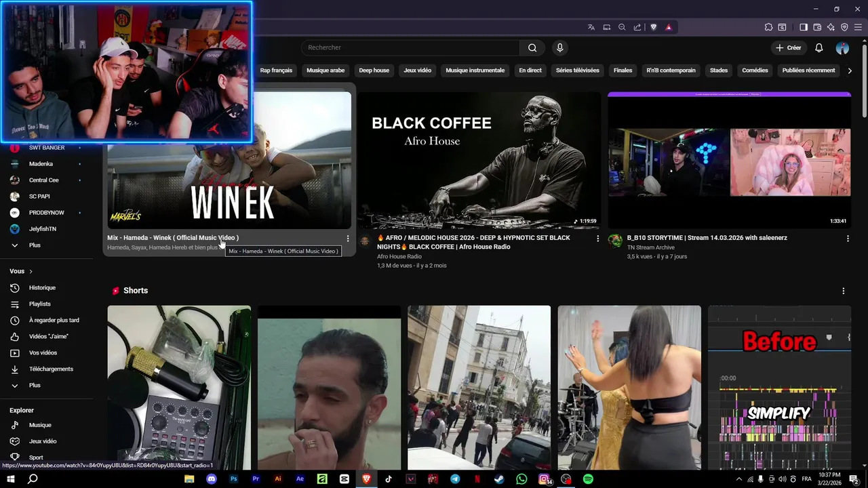Click the zoom-out magnifier in address bar
Image resolution: width=868 pixels, height=488 pixels.
(622, 27)
